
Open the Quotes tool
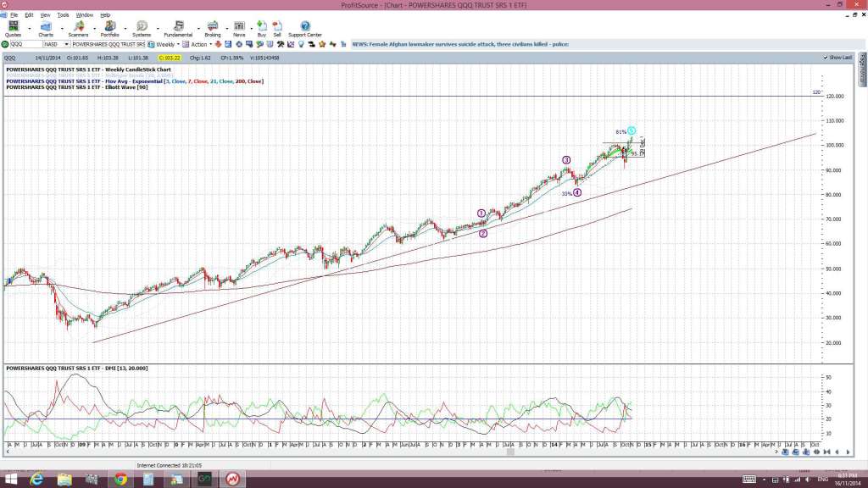click(x=13, y=29)
